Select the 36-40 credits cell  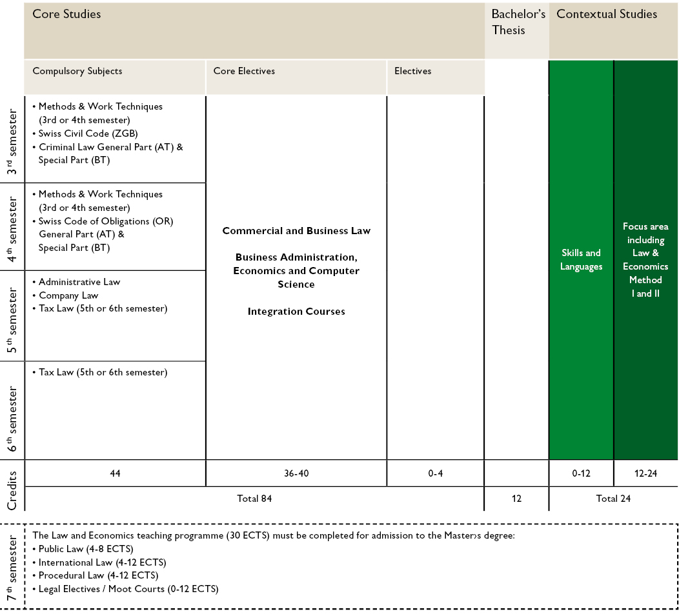(296, 473)
